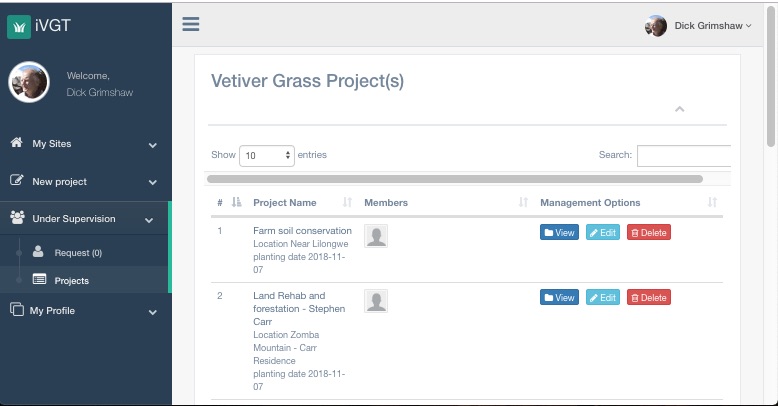Click the iVGT green logo icon
The width and height of the screenshot is (778, 406).
(19, 26)
